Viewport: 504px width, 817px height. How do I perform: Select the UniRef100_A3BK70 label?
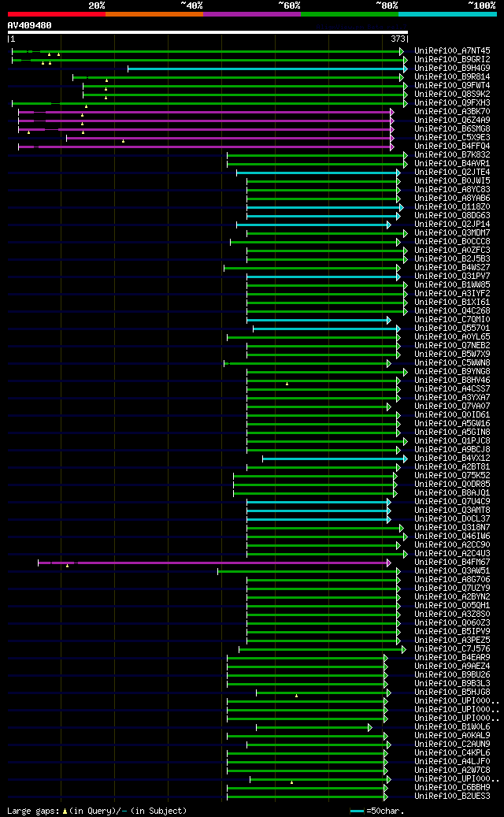pos(452,112)
